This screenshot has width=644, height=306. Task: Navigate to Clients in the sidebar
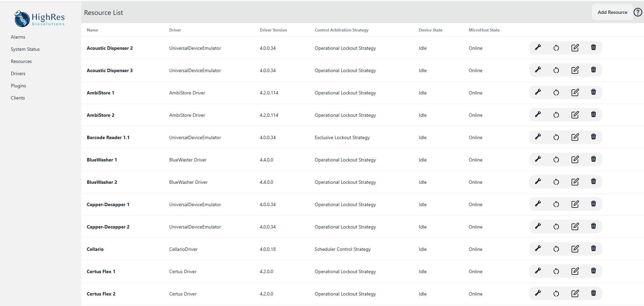[18, 98]
